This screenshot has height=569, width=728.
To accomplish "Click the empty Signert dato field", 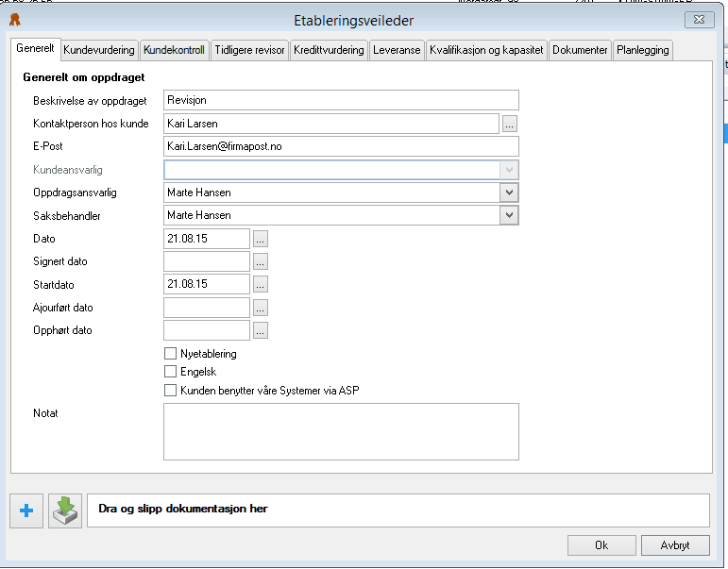I will point(207,261).
